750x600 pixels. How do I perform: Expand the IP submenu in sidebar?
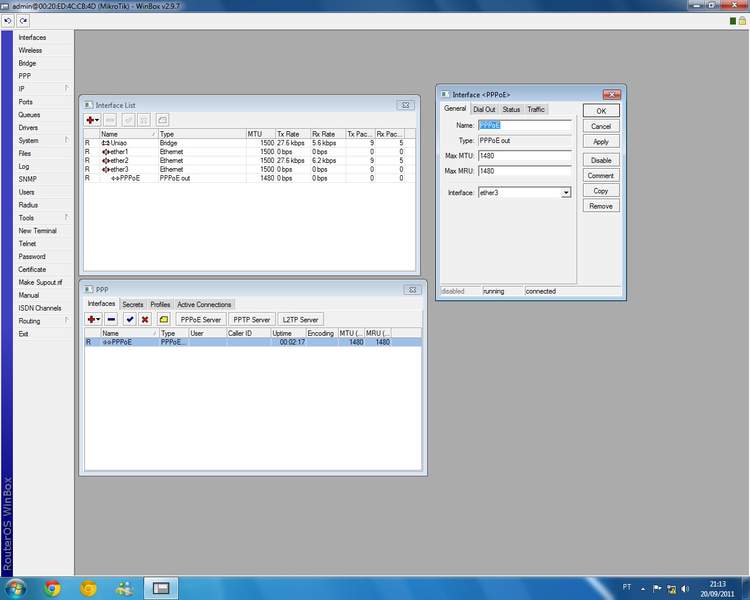pos(66,89)
